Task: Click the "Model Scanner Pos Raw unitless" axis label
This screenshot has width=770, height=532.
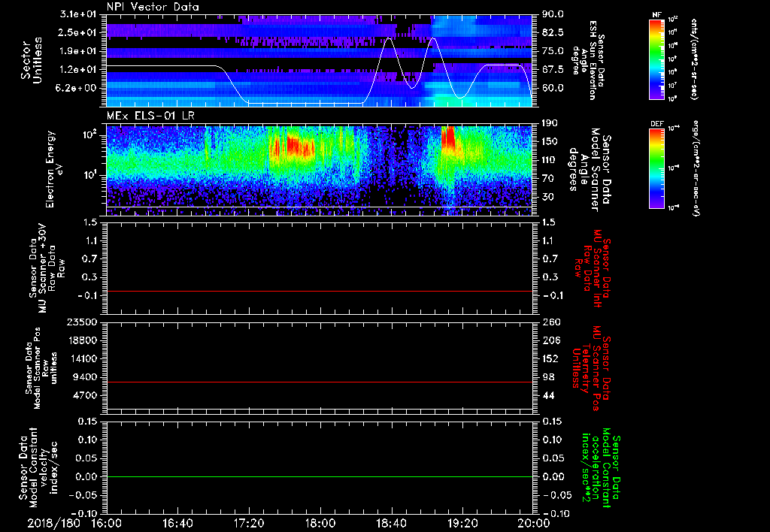Action: (x=42, y=368)
